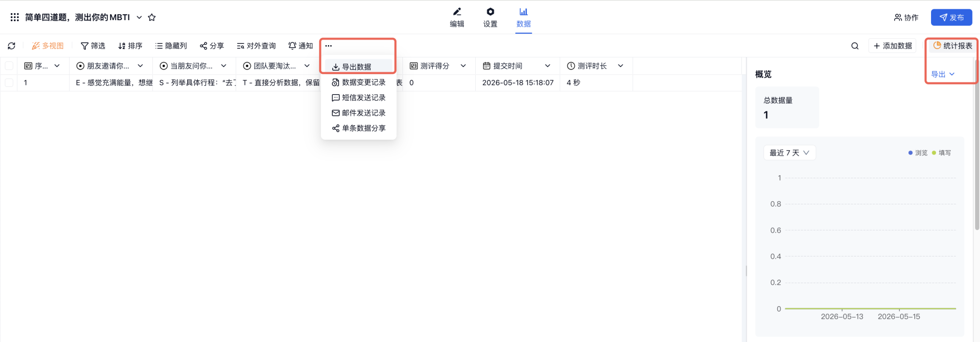Choose 短信发送记录 from the menu

click(359, 98)
